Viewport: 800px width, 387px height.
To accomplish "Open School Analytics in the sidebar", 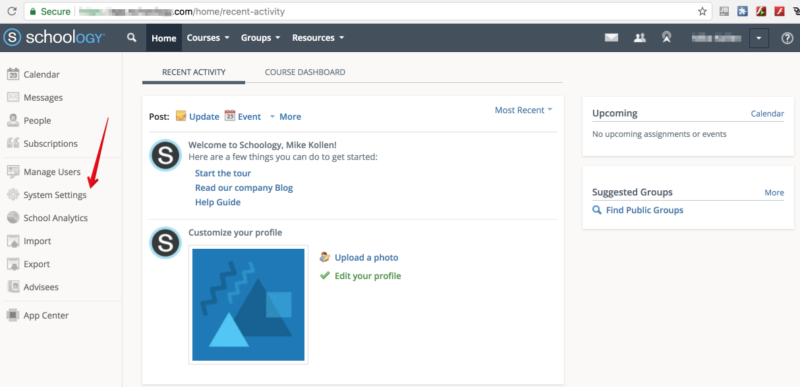I will point(56,218).
